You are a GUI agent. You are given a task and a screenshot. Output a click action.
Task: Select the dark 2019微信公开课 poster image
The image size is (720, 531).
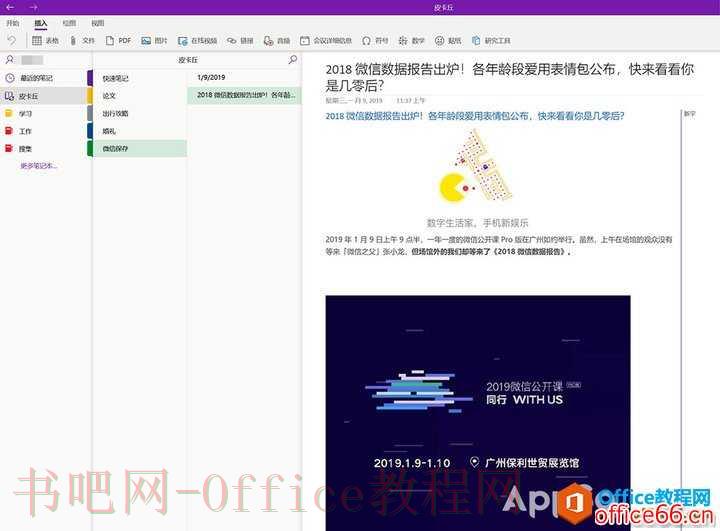click(478, 413)
